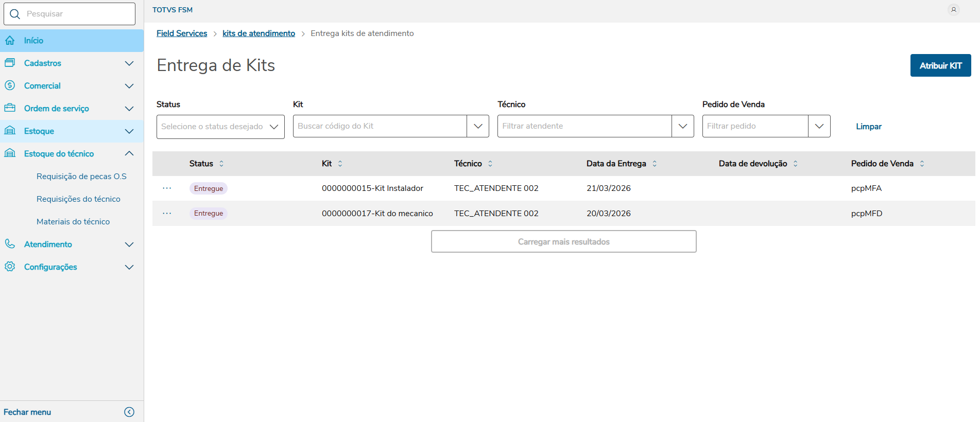980x422 pixels.
Task: Go to Field Services breadcrumb link
Action: click(x=182, y=33)
